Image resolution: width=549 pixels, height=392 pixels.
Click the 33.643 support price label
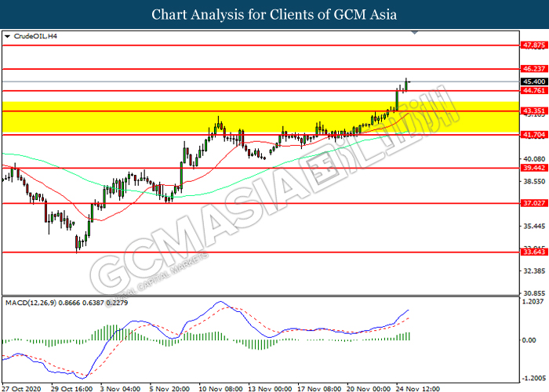(533, 252)
